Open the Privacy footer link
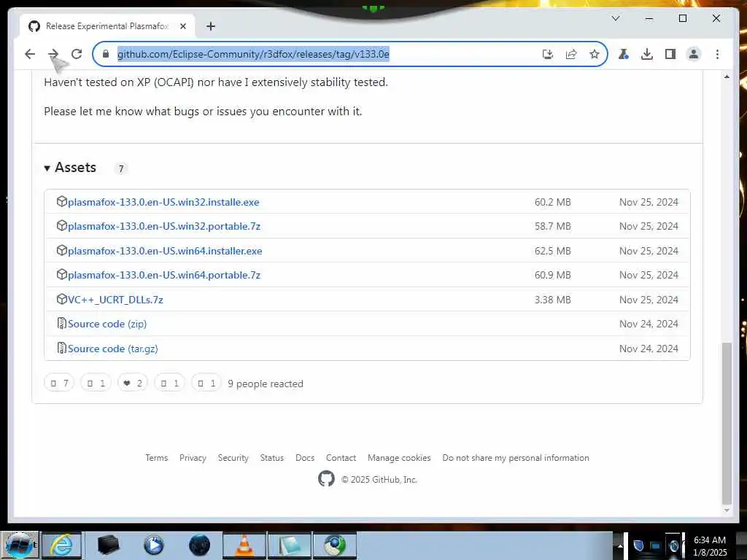 193,458
